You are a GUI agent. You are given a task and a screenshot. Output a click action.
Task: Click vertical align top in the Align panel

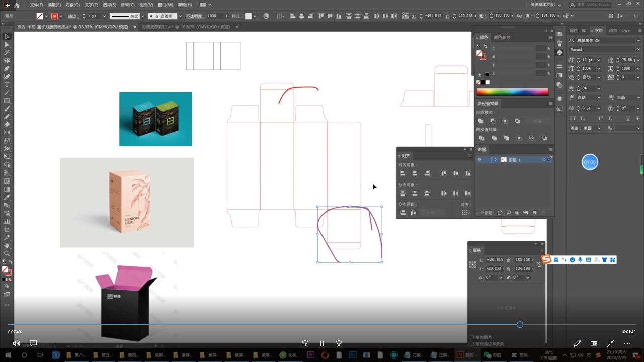tap(443, 173)
